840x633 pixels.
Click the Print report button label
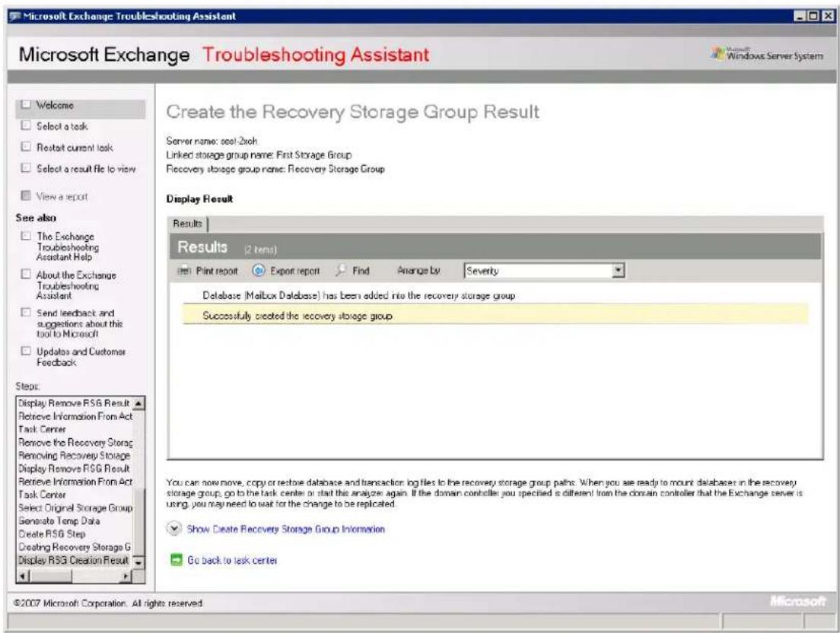[x=216, y=271]
